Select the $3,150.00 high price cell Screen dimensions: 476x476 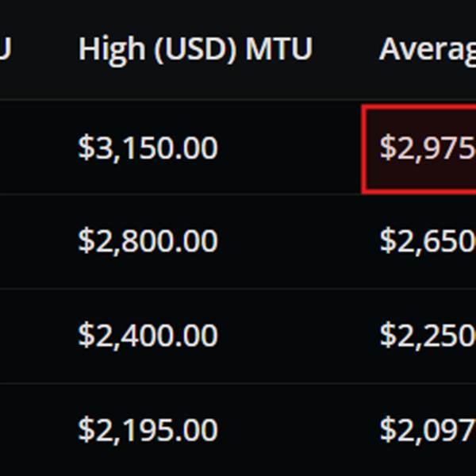point(148,148)
